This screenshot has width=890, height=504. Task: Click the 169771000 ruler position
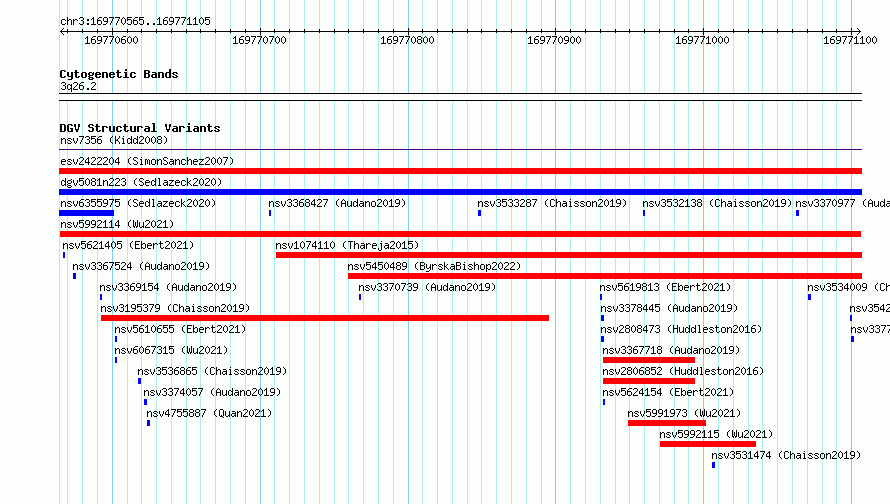[x=702, y=40]
